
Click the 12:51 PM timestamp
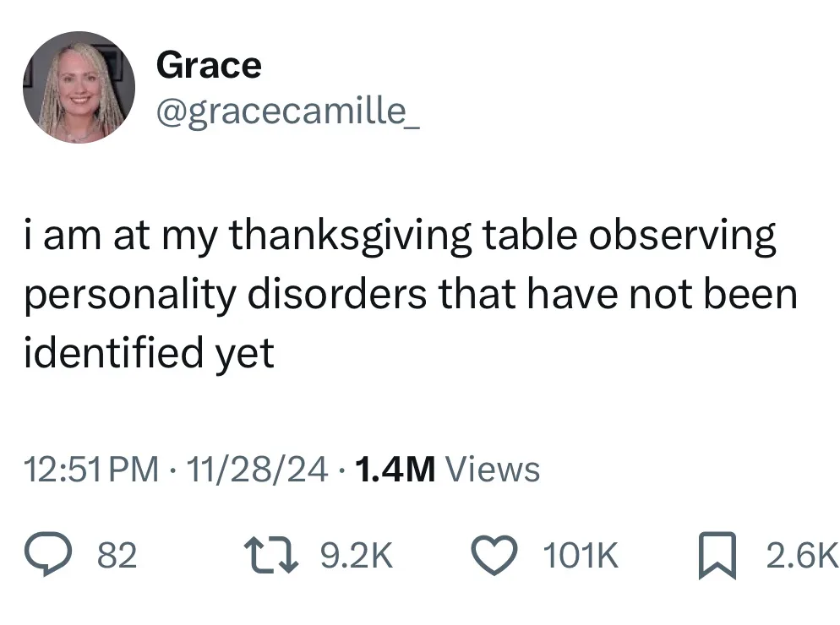click(x=91, y=469)
